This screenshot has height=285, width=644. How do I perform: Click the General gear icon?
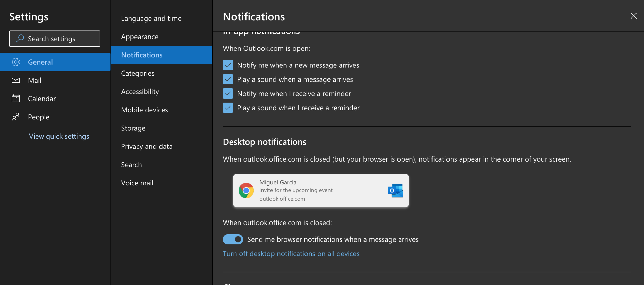[16, 62]
